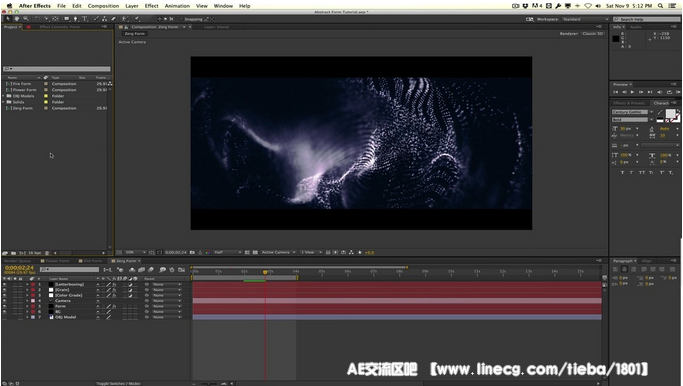Hide the Camera layer
Screen dimensions: 683x386
click(5, 301)
